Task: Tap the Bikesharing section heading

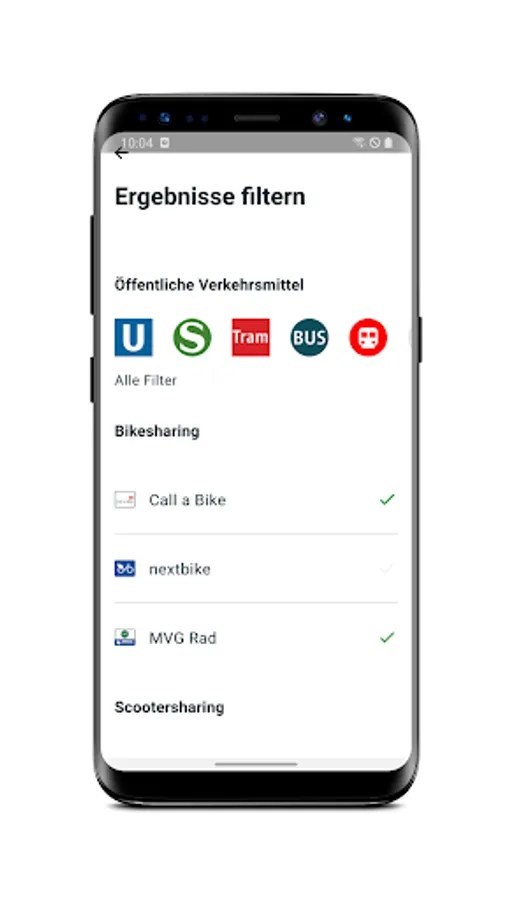Action: (x=157, y=432)
